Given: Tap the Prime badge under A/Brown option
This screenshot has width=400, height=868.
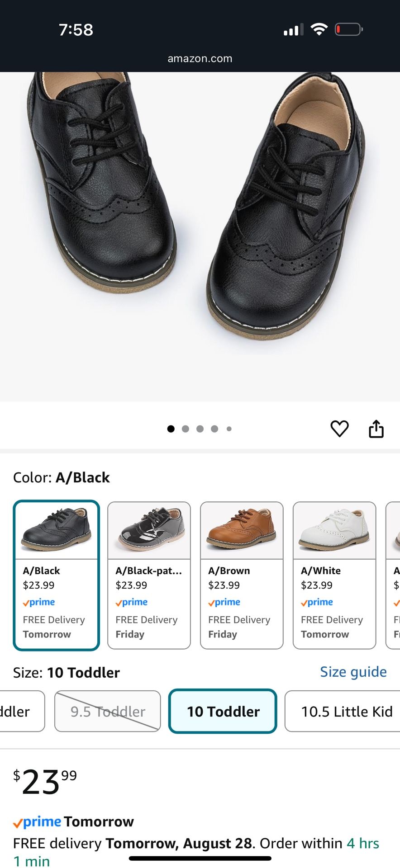Looking at the screenshot, I should pyautogui.click(x=224, y=602).
